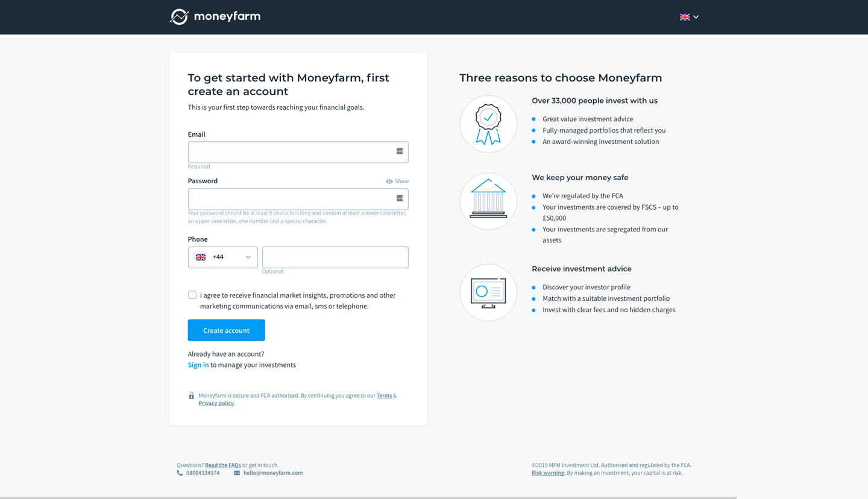Open the Terms link

[x=384, y=395]
